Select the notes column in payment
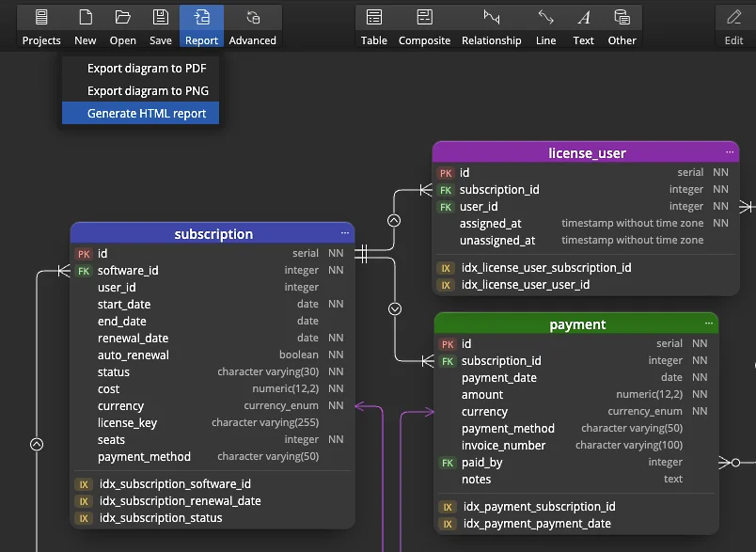 point(576,480)
